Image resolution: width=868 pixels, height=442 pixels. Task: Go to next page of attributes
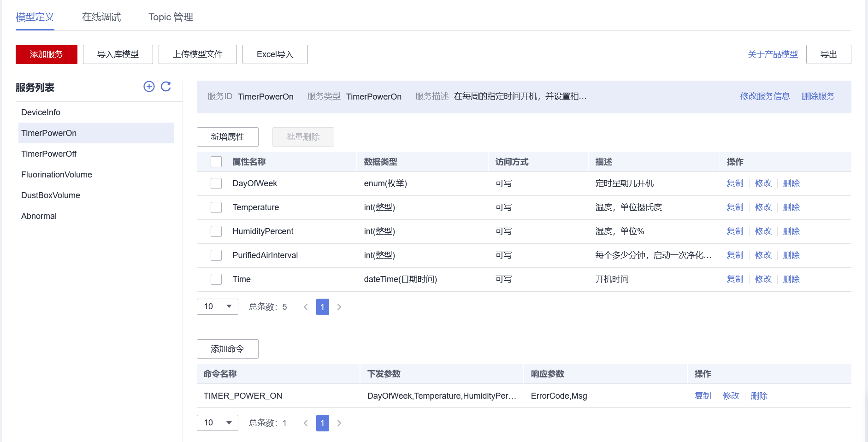[339, 306]
